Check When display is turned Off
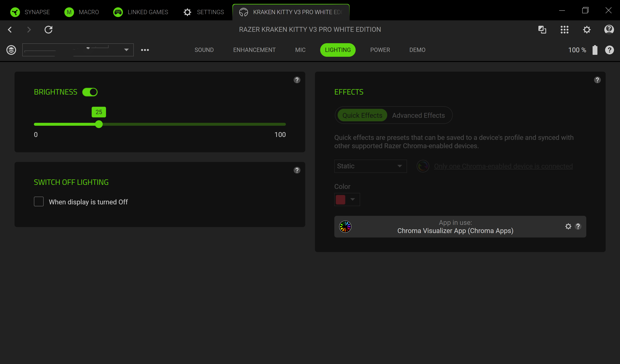The height and width of the screenshot is (364, 620). coord(39,201)
